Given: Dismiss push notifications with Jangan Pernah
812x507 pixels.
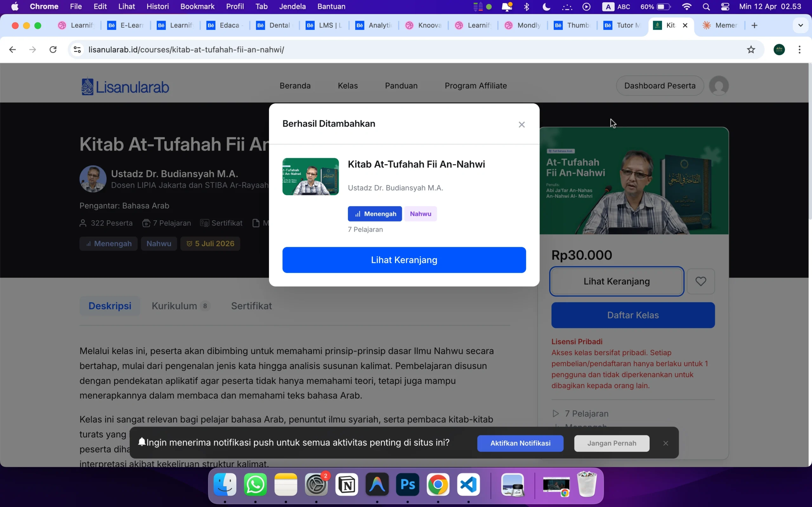Looking at the screenshot, I should pyautogui.click(x=611, y=443).
